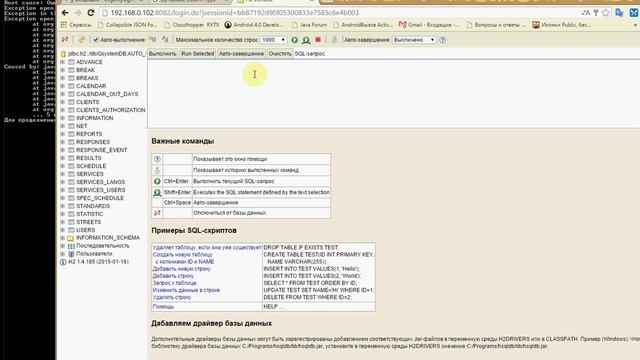The image size is (640, 360).
Task: Expand the STREETS table node
Action: [x=62, y=222]
